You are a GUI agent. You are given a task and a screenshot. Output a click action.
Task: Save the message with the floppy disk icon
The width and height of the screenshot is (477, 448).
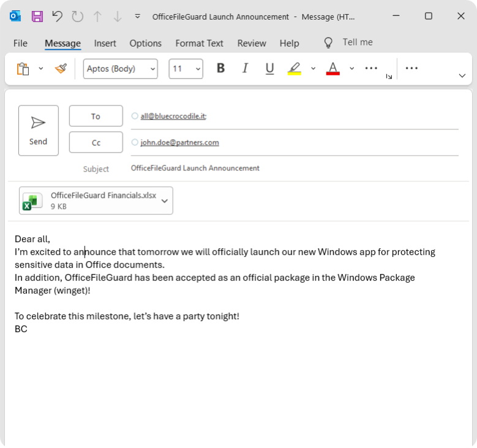pyautogui.click(x=37, y=17)
